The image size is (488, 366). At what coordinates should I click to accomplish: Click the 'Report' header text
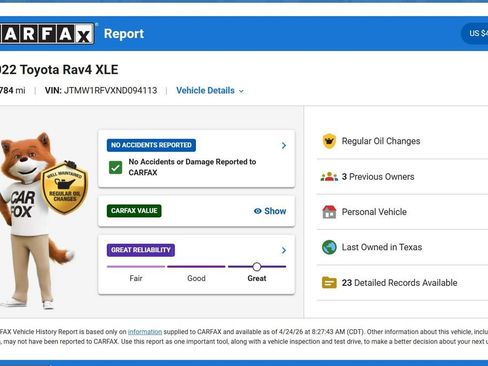pyautogui.click(x=124, y=34)
